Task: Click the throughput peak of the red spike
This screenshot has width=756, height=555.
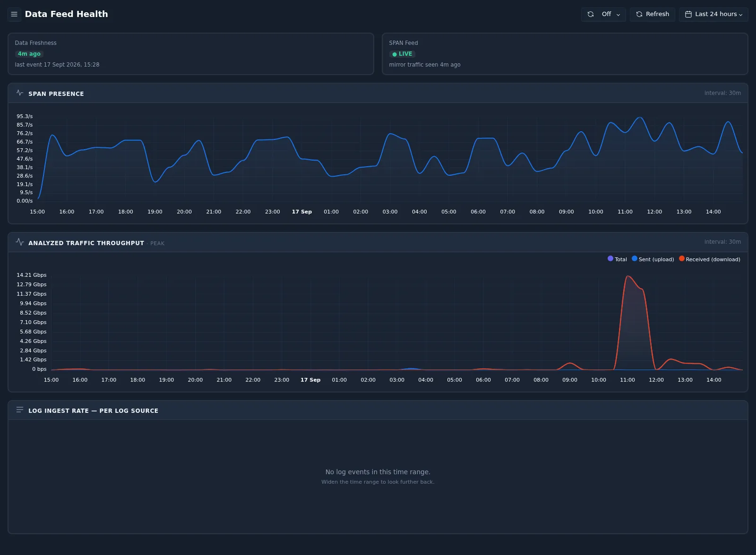Action: (x=627, y=276)
